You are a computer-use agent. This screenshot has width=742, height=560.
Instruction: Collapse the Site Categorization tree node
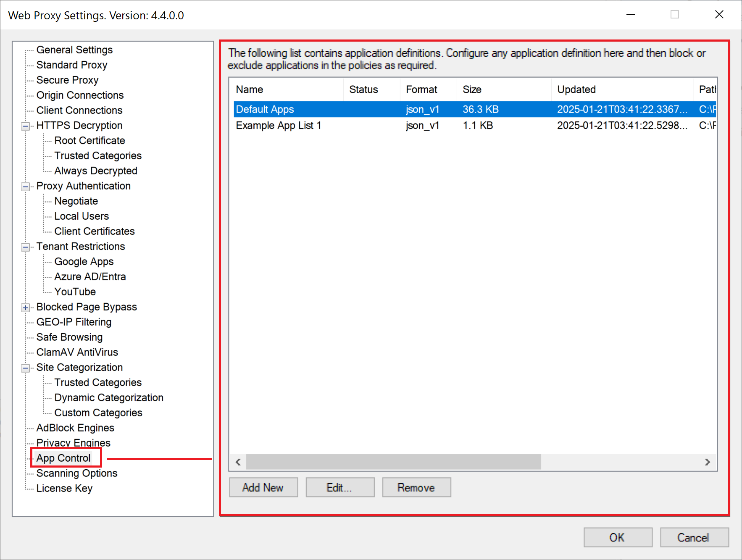[x=26, y=368]
